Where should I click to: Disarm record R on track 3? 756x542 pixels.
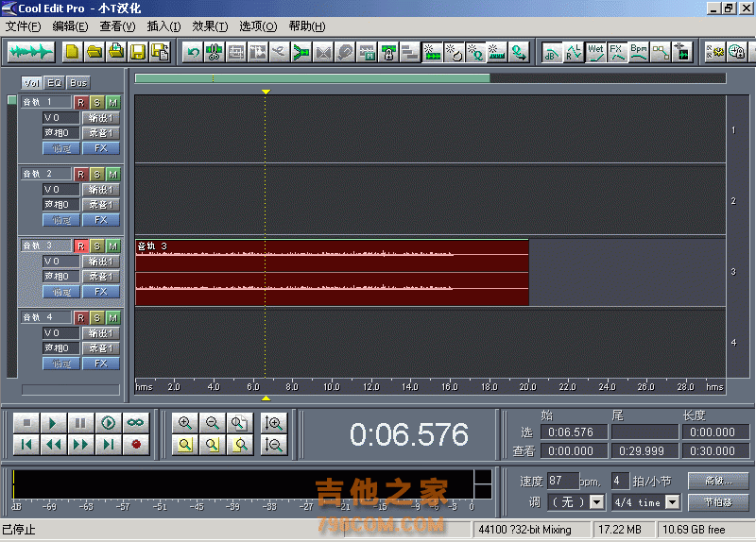coord(80,246)
